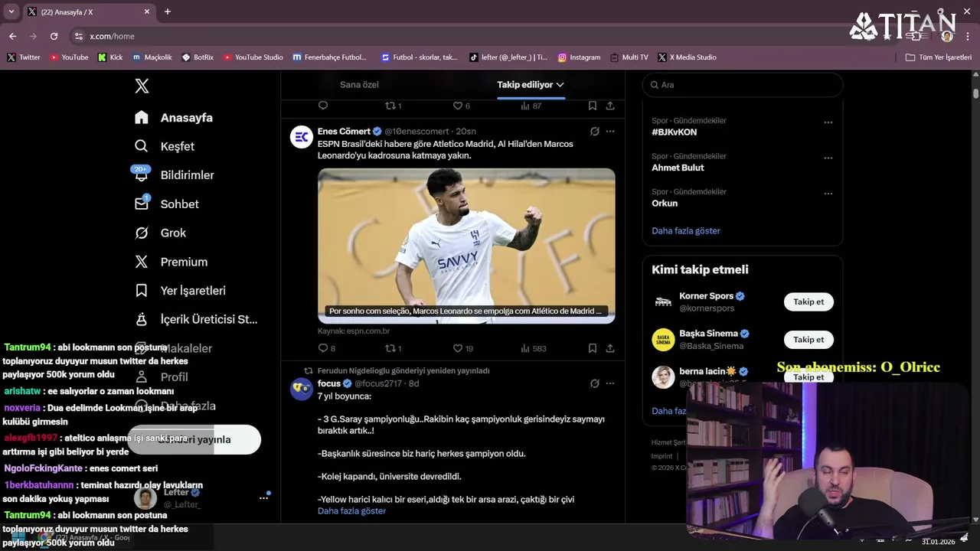Screen dimensions: 980x551
Task: Open a new Chrome tab
Action: point(168,11)
